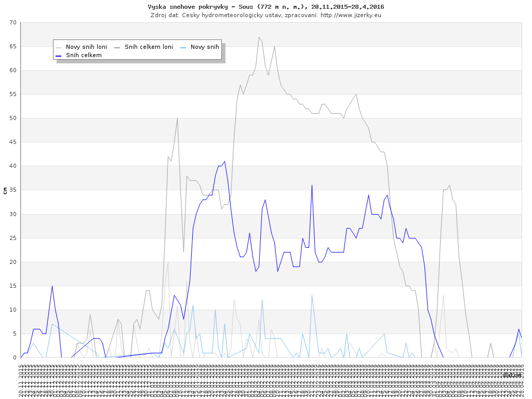Click the gray line's highest peak at 67 cm

pyautogui.click(x=259, y=37)
